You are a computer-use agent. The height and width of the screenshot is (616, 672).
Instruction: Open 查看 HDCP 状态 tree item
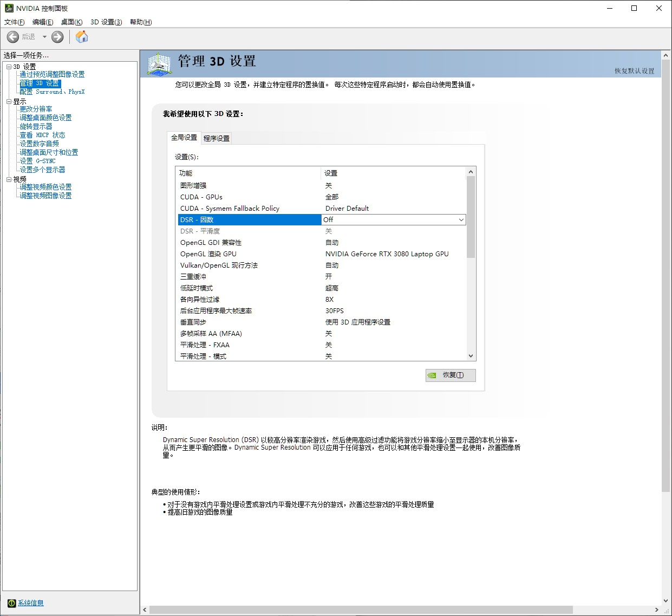42,135
